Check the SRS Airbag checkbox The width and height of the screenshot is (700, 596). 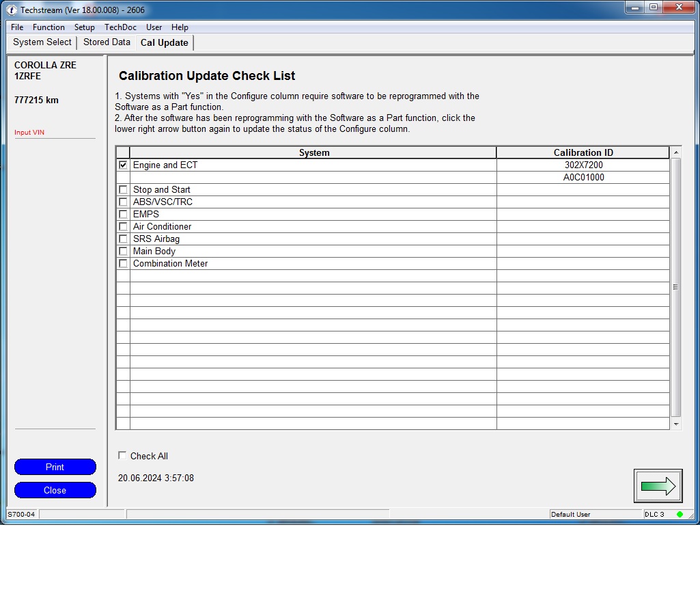point(123,239)
